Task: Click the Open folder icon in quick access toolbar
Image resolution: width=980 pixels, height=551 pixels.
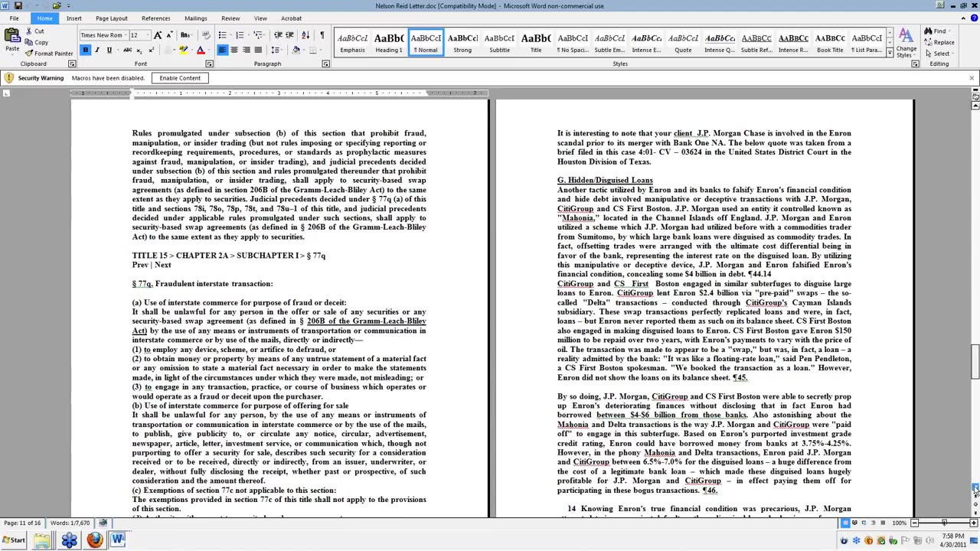Action: tap(57, 5)
